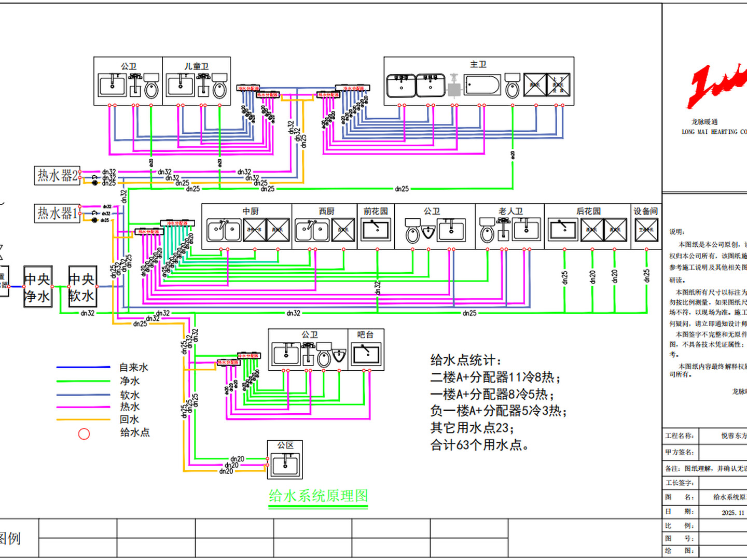
Task: Select the crossed box in 设备间
Action: point(646,230)
